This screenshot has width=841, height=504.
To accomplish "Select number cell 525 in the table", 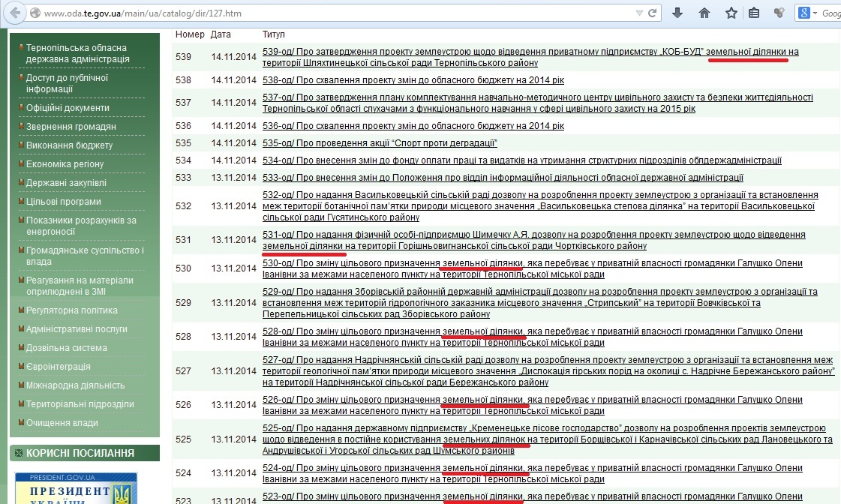I will [x=184, y=439].
